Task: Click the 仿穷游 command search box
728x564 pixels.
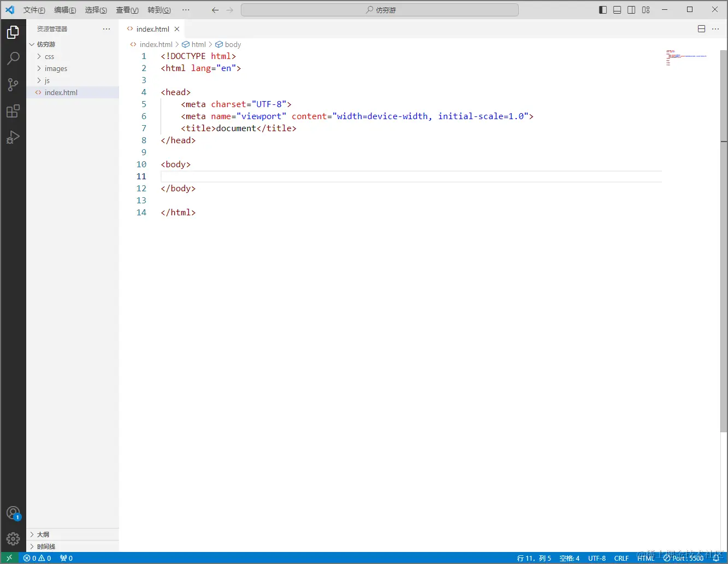Action: (x=380, y=10)
